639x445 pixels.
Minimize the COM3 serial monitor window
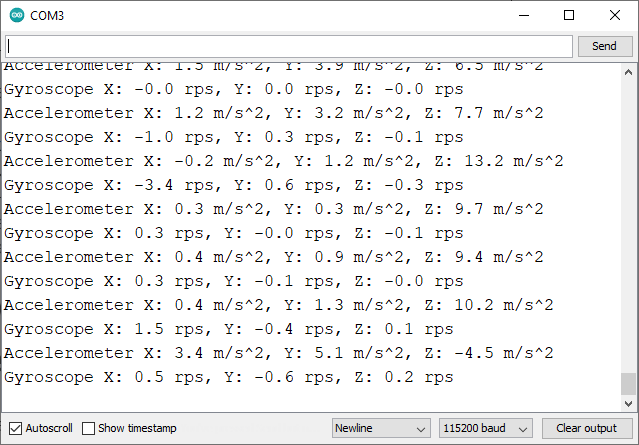[522, 15]
